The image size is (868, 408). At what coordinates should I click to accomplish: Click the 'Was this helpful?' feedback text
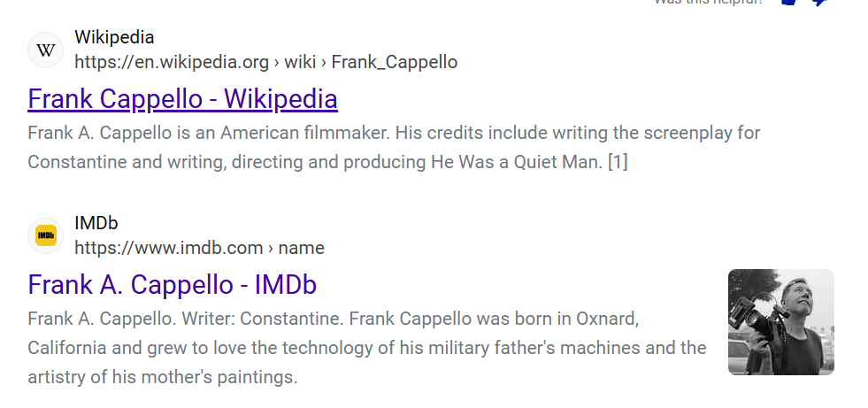pos(709,2)
